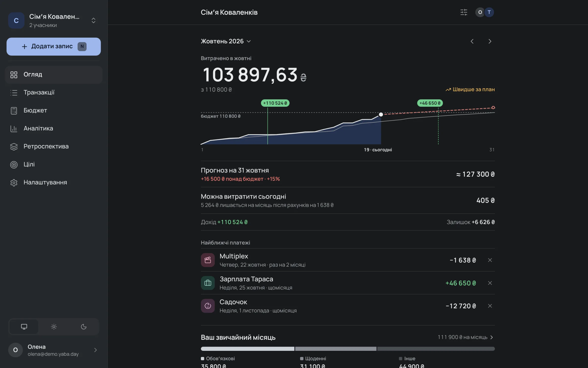The width and height of the screenshot is (588, 368).
Task: Click the Інше segment of bar
Action: 436,349
